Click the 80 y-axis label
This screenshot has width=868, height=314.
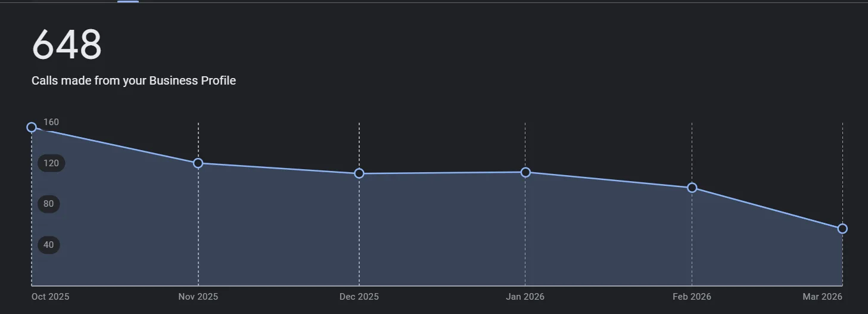pos(49,204)
